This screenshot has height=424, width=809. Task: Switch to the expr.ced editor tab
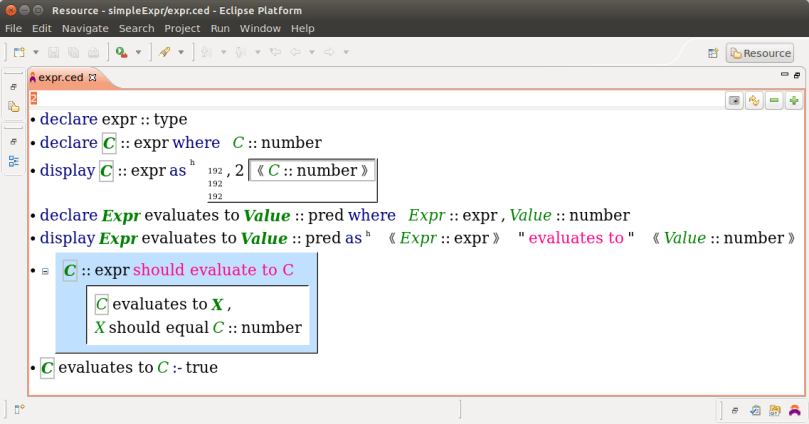(x=60, y=77)
